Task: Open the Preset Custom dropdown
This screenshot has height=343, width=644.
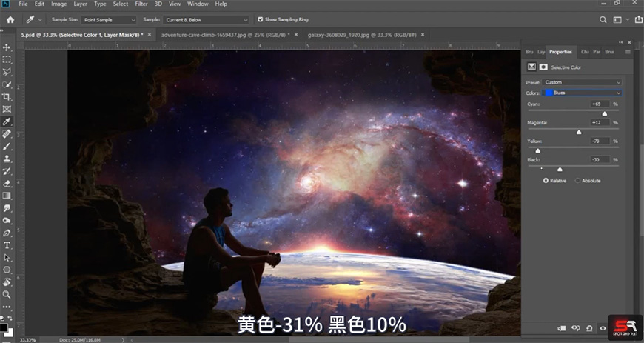Action: 582,82
